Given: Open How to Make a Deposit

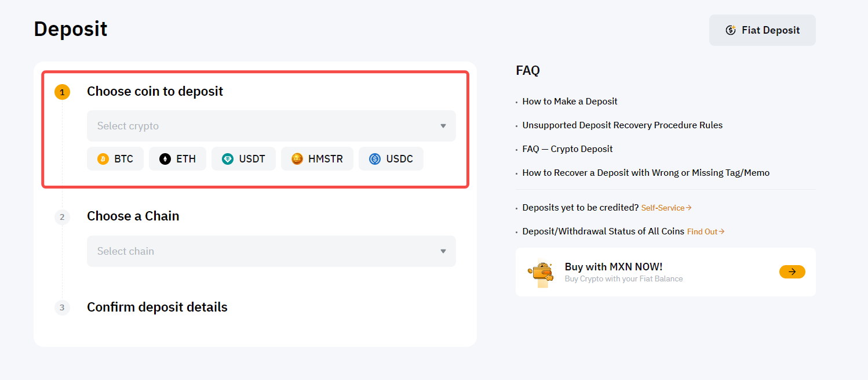Looking at the screenshot, I should point(570,102).
